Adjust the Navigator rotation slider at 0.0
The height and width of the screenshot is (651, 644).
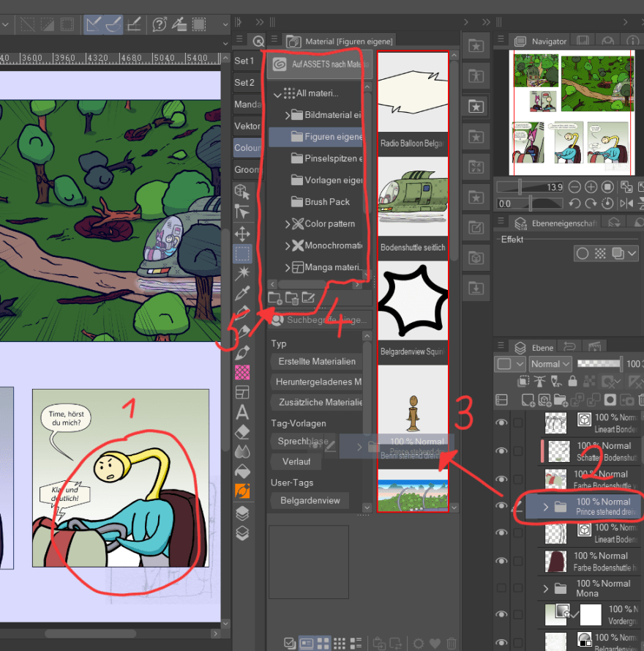(531, 204)
